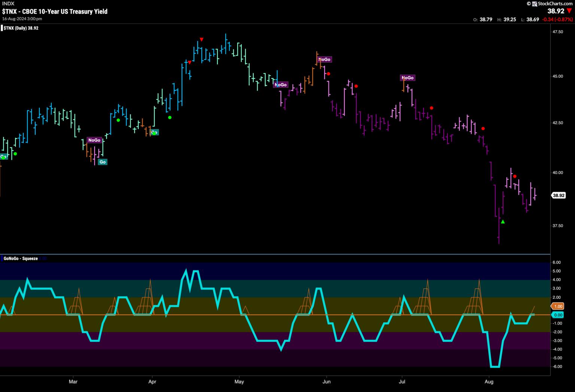Click the red dot marker in late July
The image size is (575, 392).
click(x=483, y=129)
